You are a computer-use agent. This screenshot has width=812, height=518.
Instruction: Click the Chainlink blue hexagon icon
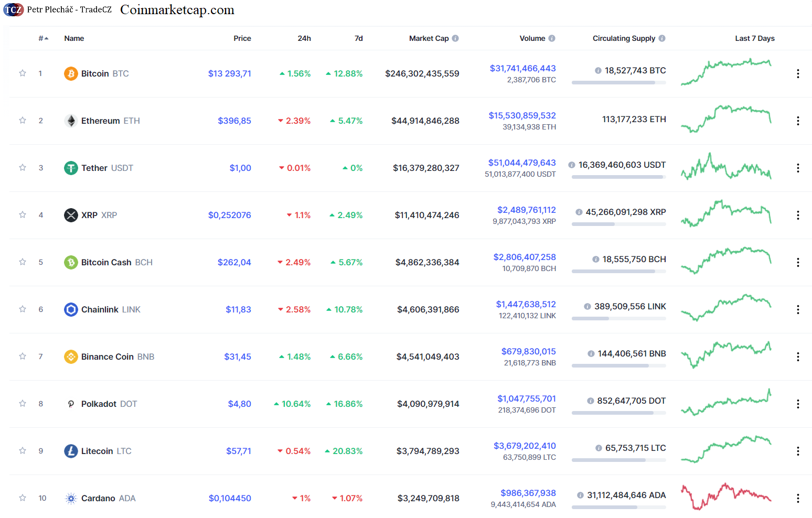(71, 309)
